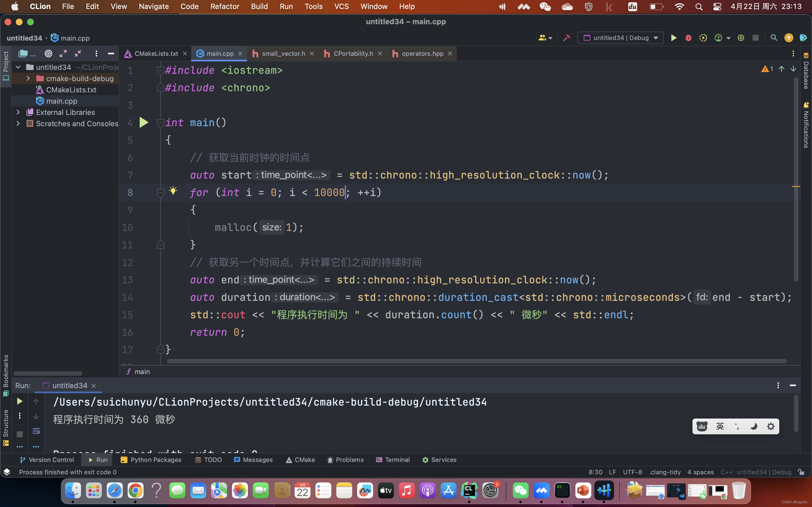Click the Build hammer icon in toolbar
This screenshot has width=812, height=507.
point(567,38)
